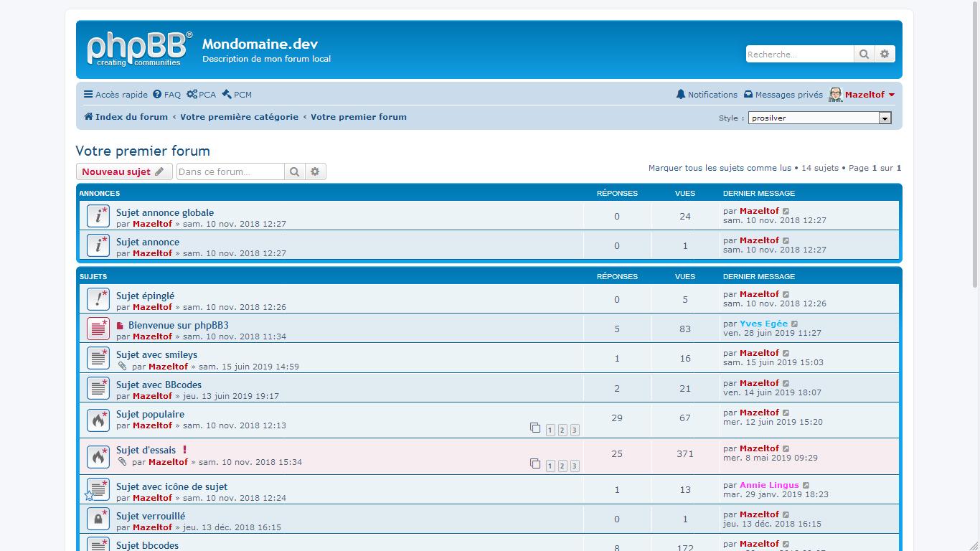The width and height of the screenshot is (980, 551).
Task: Open the PCA administration panel
Action: point(201,95)
